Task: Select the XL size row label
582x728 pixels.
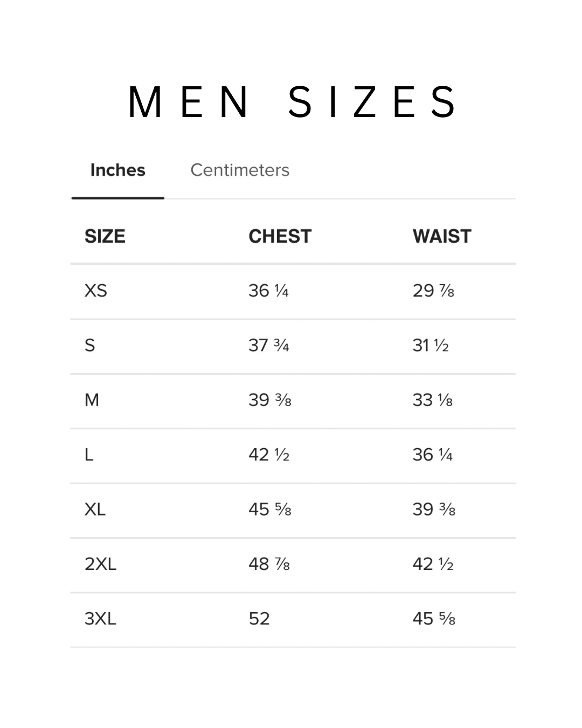Action: click(x=95, y=510)
